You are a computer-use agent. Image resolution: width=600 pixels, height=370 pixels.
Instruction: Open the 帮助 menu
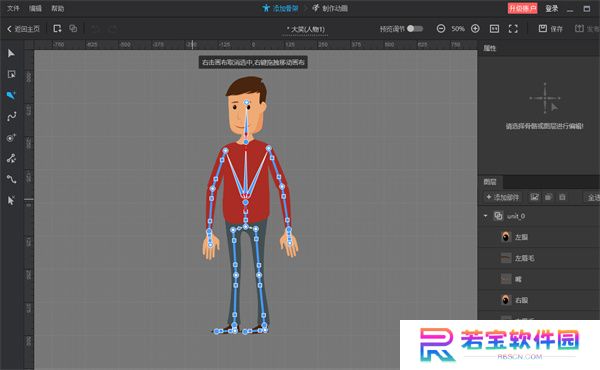(57, 8)
